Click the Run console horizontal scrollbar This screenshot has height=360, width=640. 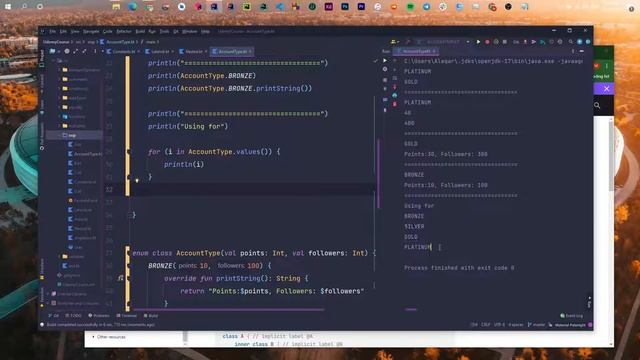coord(411,309)
